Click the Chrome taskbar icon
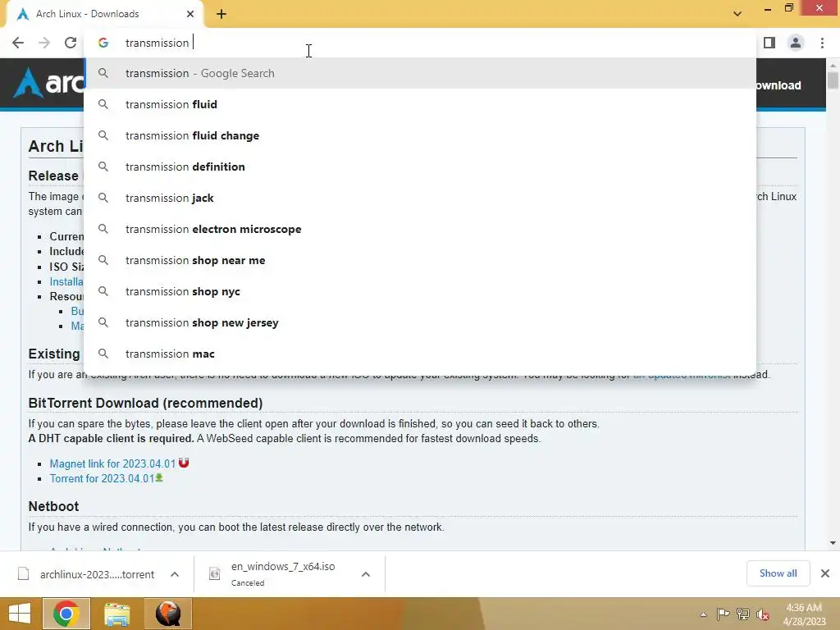The image size is (840, 630). point(66,614)
